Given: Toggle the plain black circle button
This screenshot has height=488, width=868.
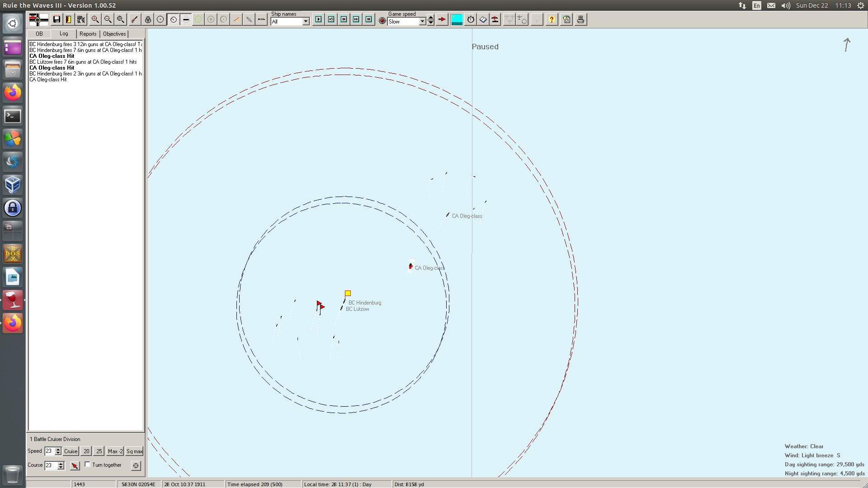Looking at the screenshot, I should (160, 19).
